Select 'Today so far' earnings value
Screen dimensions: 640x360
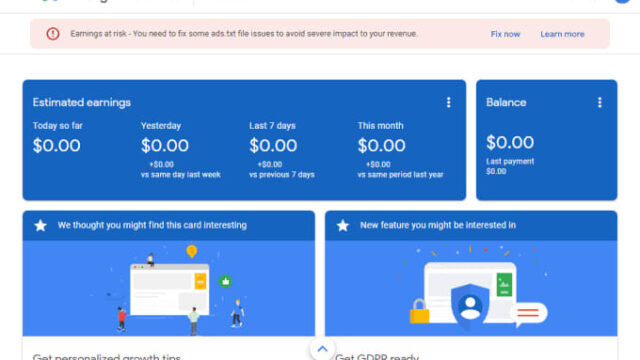pyautogui.click(x=56, y=146)
